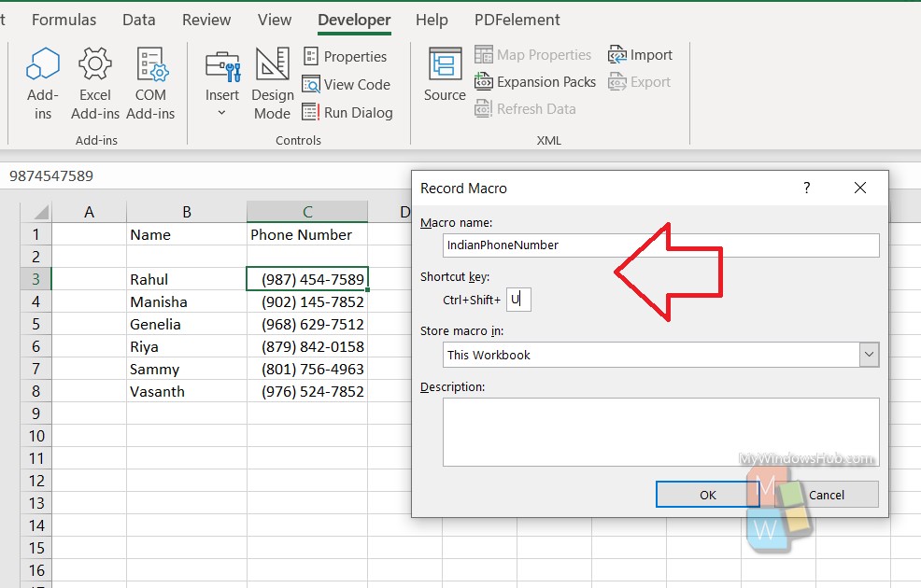Open Excel Add-ins
Image resolution: width=921 pixels, height=588 pixels.
click(94, 82)
